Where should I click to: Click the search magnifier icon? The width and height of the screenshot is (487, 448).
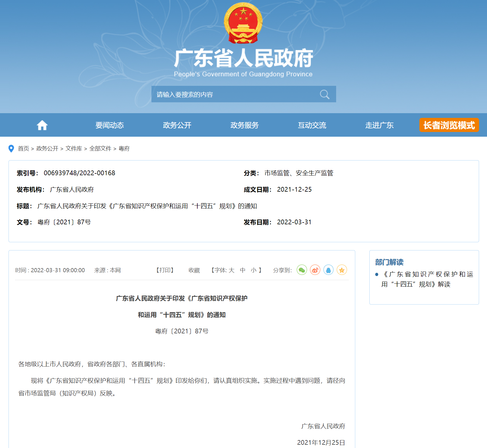(x=324, y=94)
